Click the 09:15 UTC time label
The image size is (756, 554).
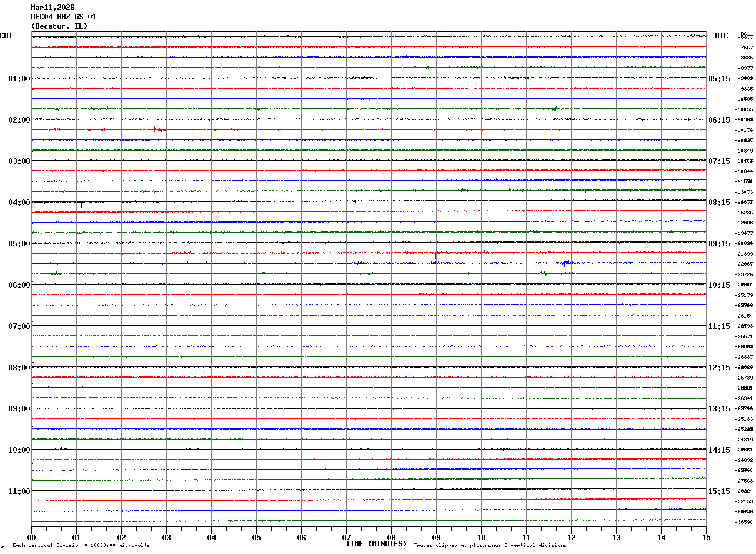(x=719, y=244)
